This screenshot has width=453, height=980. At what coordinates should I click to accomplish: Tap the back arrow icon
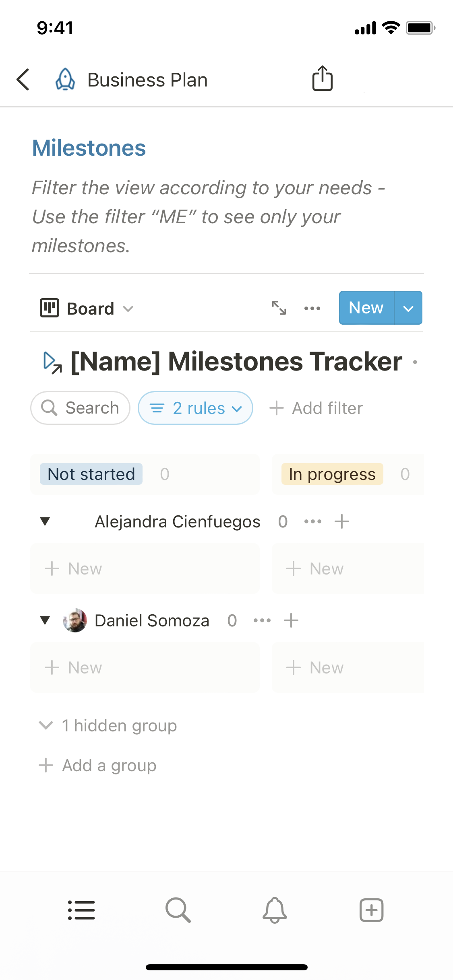[x=23, y=79]
